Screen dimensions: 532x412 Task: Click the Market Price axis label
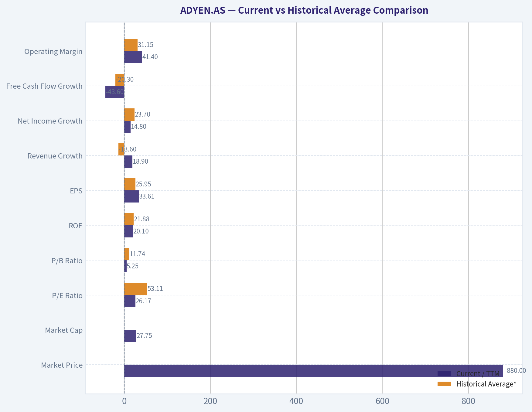62,365
